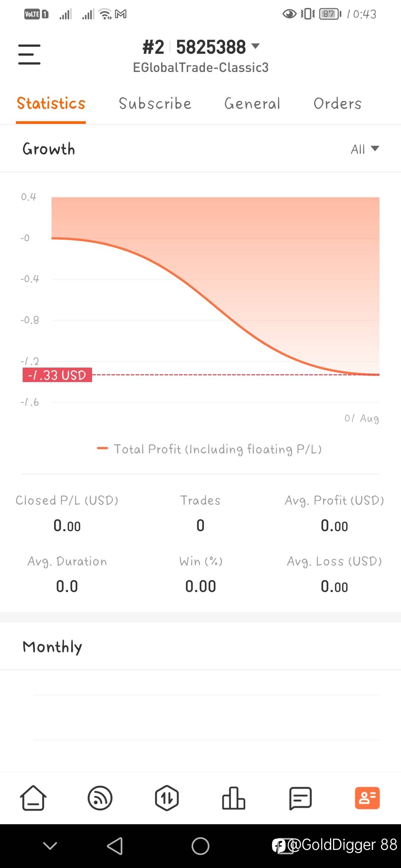Open the trade arrows hexagon icon
The height and width of the screenshot is (868, 401).
point(167,798)
